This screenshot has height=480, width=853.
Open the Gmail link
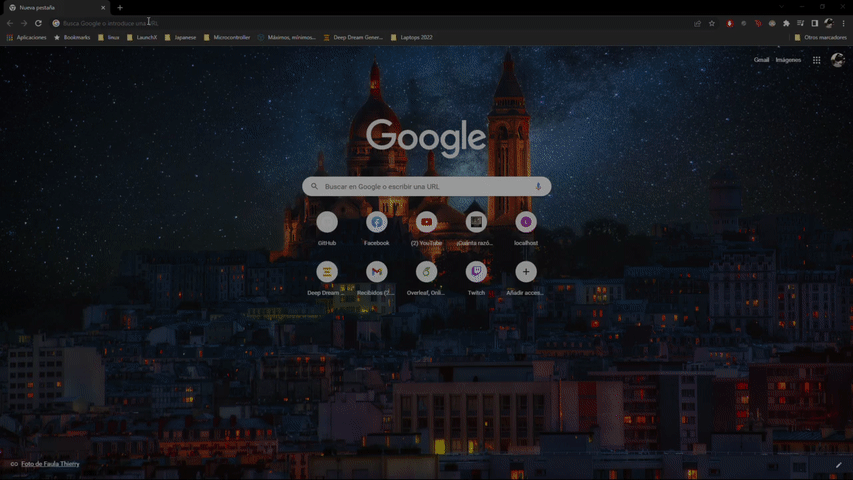[x=761, y=60]
